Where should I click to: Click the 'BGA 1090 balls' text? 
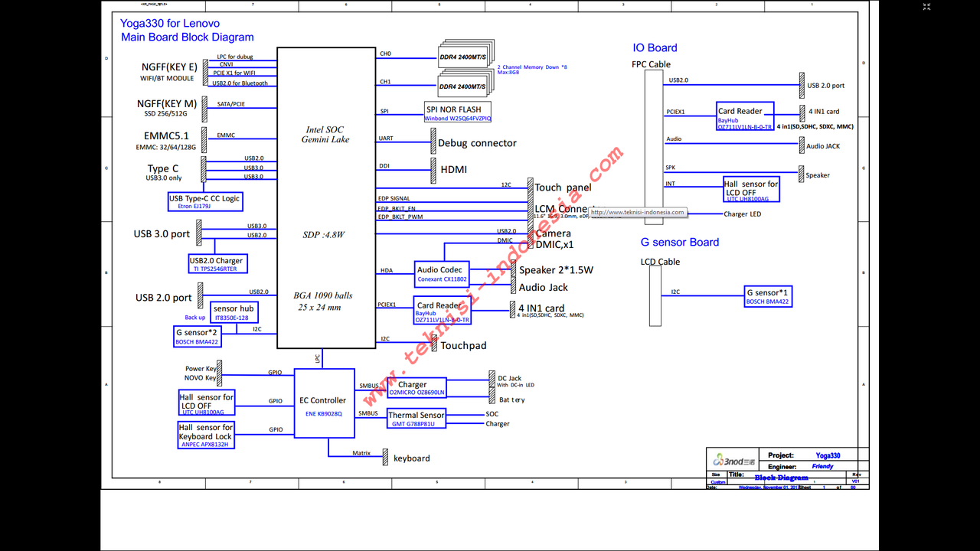pos(323,295)
